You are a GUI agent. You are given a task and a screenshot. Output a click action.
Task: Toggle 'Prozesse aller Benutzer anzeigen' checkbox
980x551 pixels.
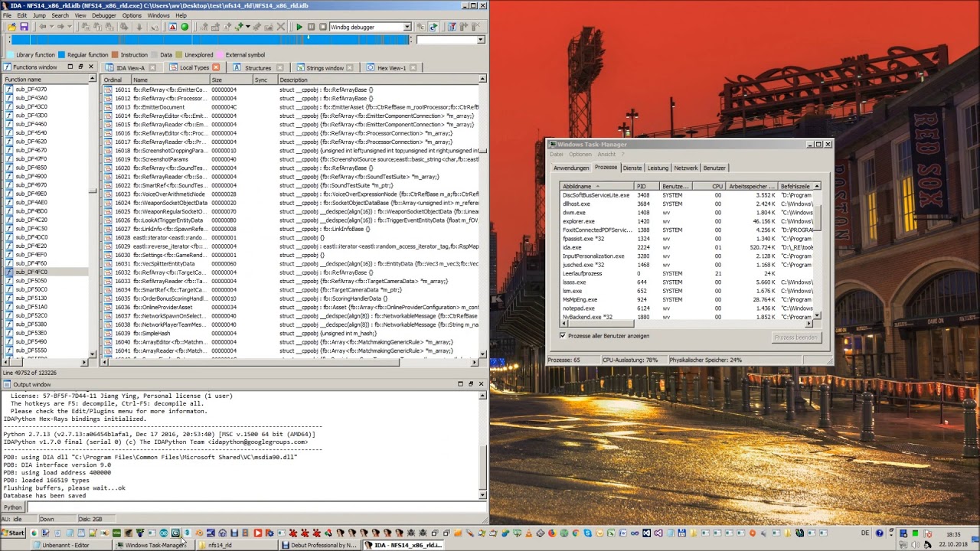click(563, 336)
